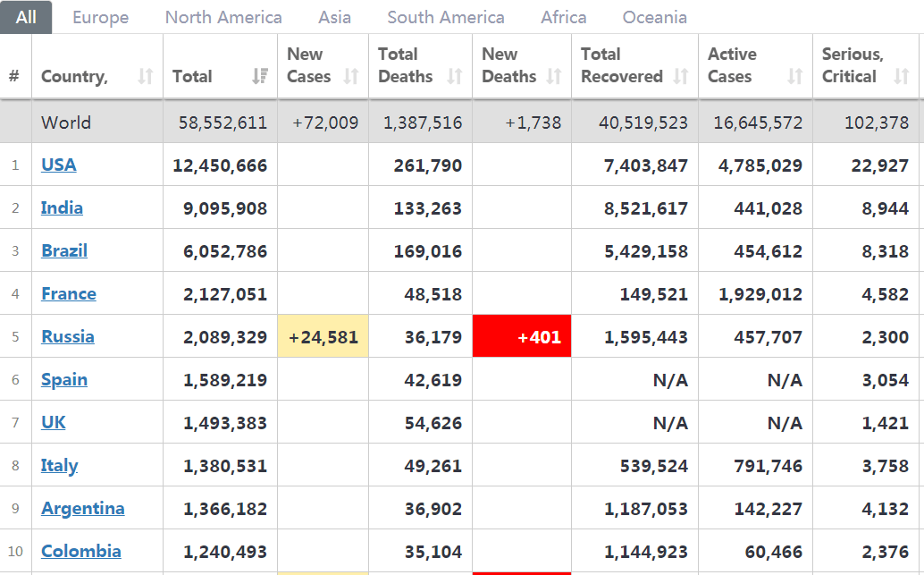Sort by Country column arrows icon
Viewport: 924px width, 575px height.
coord(146,76)
